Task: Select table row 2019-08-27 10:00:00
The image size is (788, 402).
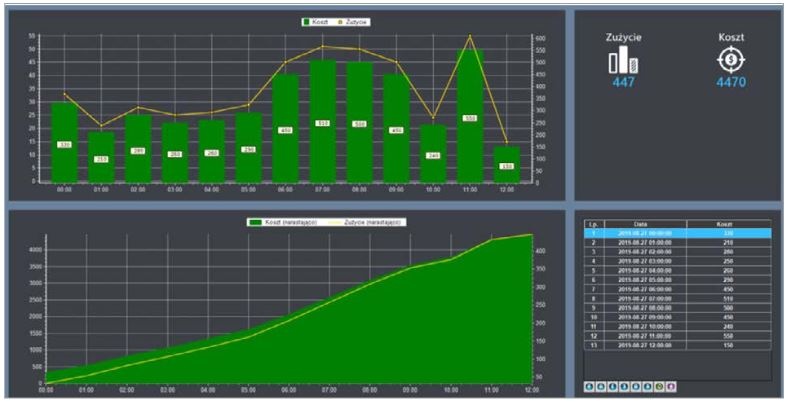Action: tap(677, 327)
